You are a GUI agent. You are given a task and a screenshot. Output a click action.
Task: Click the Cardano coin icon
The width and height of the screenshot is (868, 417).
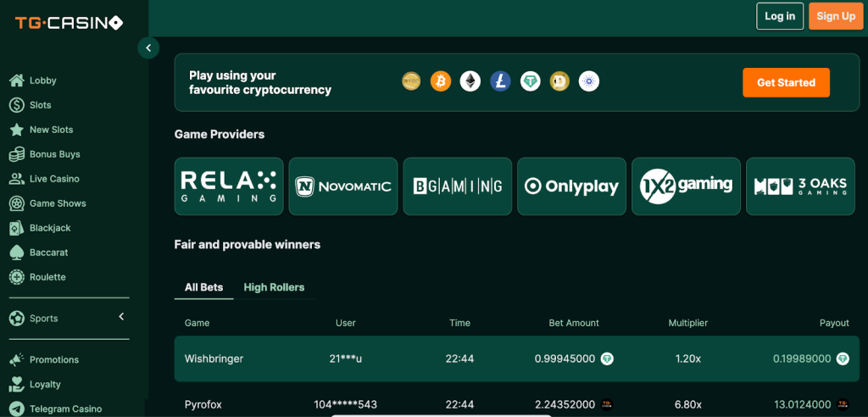[x=589, y=81]
